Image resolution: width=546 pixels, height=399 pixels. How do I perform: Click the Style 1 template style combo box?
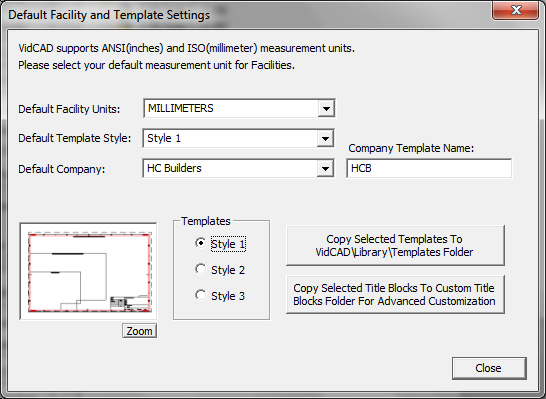(239, 139)
